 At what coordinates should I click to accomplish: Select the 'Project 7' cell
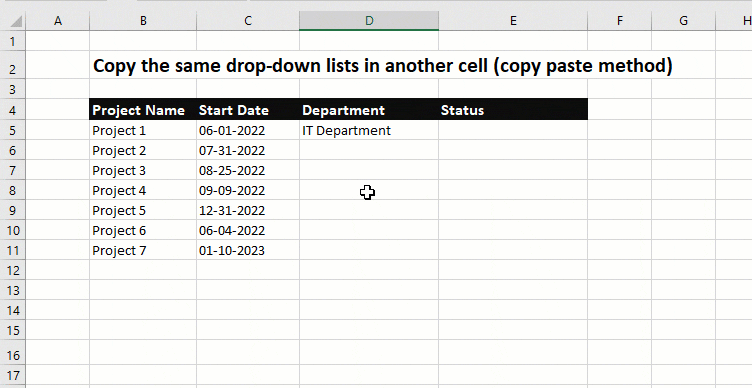pos(143,250)
